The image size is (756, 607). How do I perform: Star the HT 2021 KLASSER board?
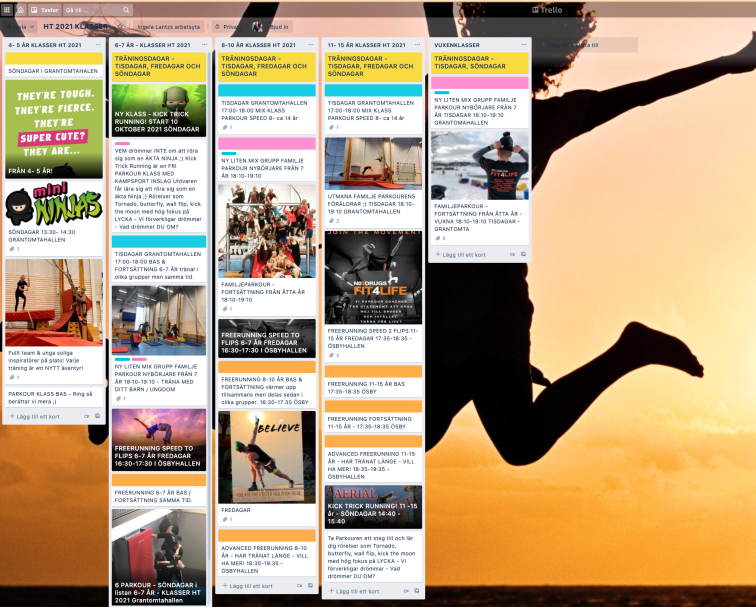click(x=121, y=27)
